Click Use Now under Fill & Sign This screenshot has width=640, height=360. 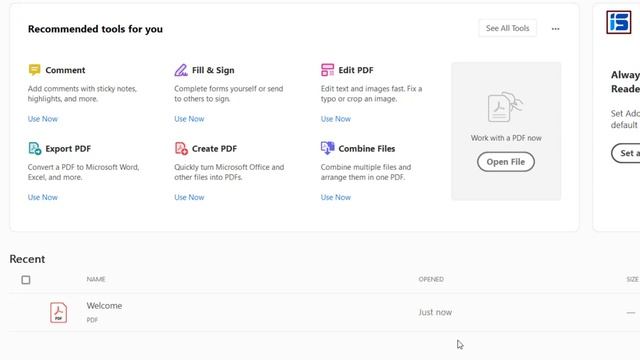pos(189,119)
